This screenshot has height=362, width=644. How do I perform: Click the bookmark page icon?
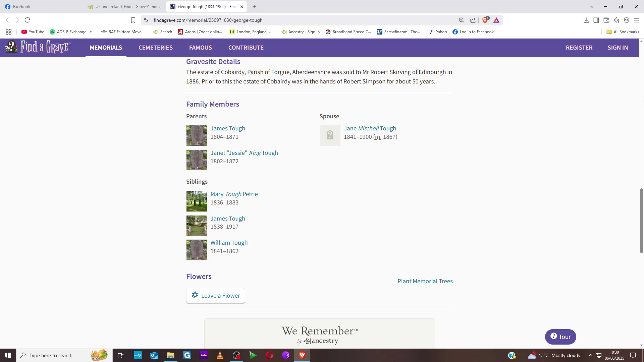tap(133, 20)
